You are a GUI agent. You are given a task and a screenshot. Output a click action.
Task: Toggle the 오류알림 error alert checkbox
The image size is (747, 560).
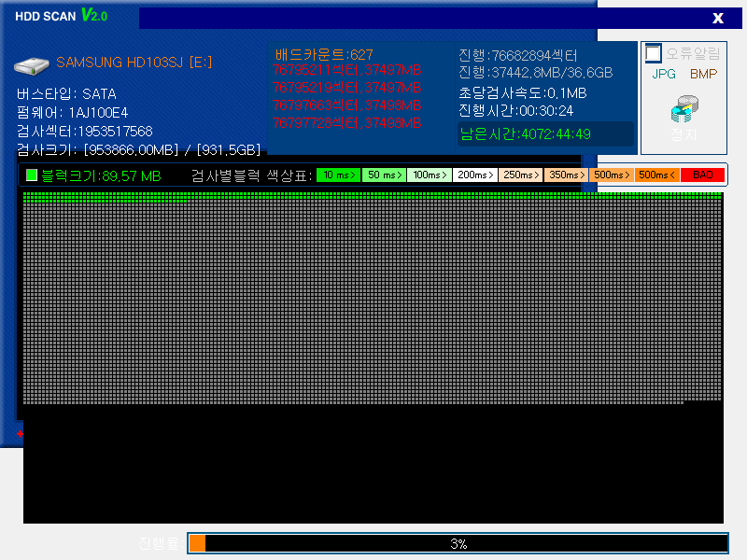tap(653, 53)
